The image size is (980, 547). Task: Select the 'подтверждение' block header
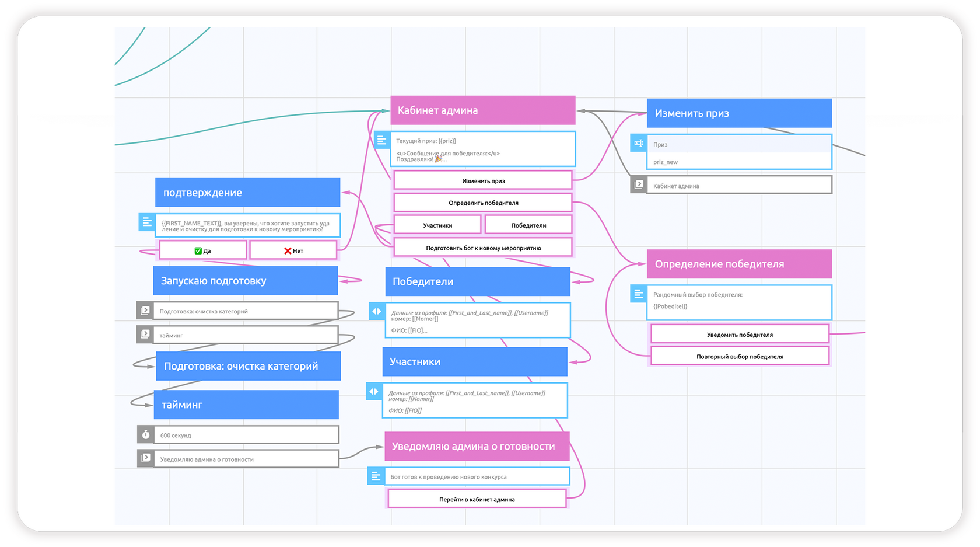coord(248,193)
